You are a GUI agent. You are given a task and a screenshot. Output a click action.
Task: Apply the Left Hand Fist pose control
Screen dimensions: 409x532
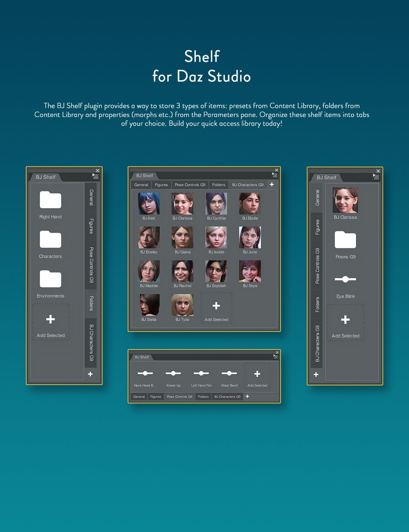click(x=201, y=373)
